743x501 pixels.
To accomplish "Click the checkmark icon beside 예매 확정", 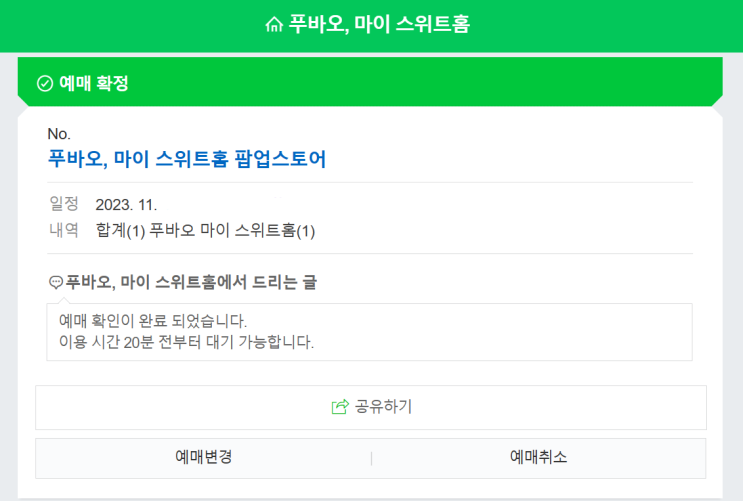I will pos(44,84).
